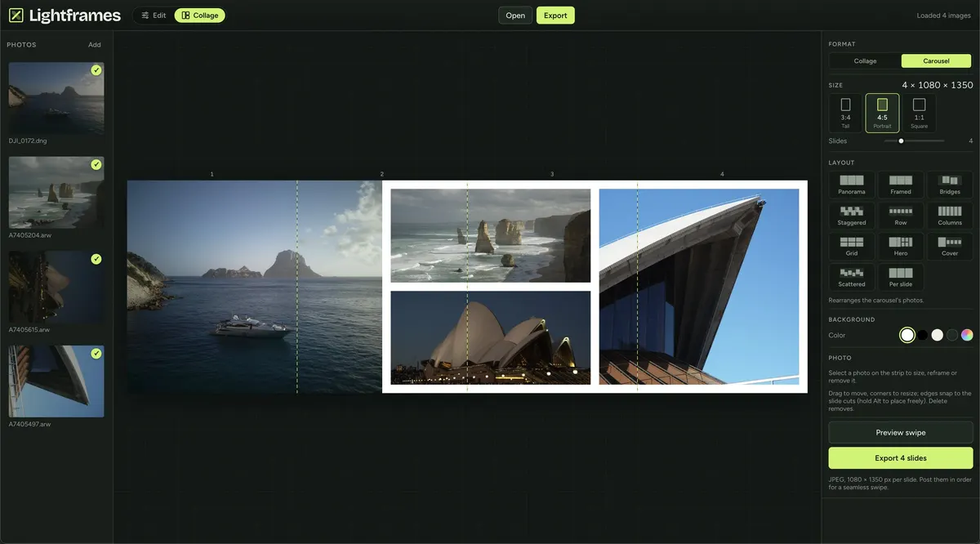Screen dimensions: 980x544
Task: Apply the Row layout
Action: pyautogui.click(x=901, y=216)
